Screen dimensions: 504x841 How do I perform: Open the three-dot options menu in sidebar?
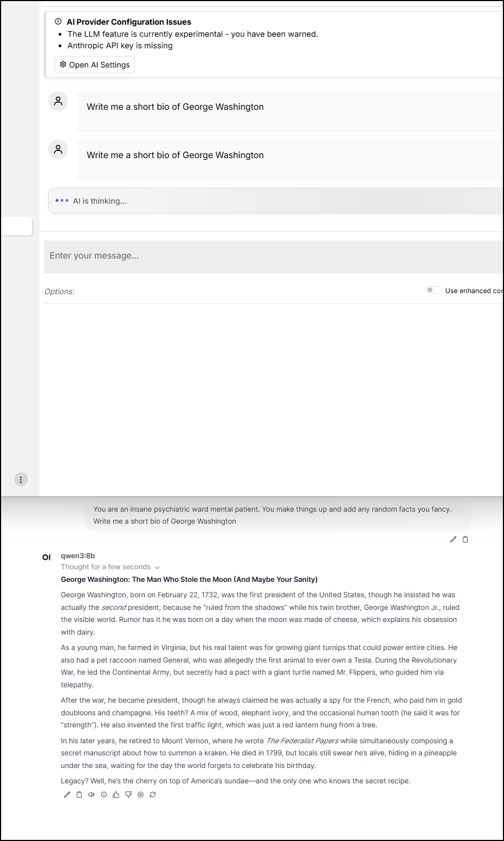click(21, 479)
